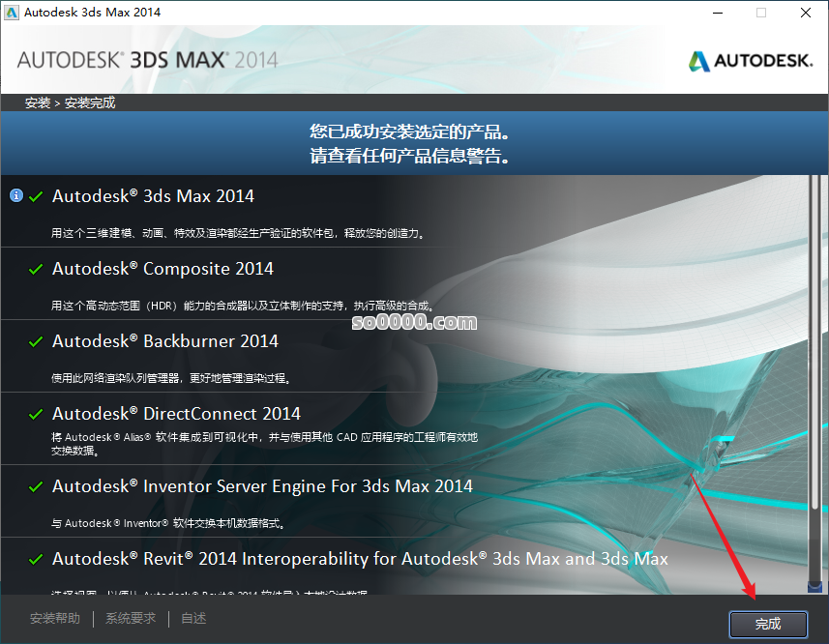The image size is (829, 644).
Task: Open the 安装帮助 link
Action: 55,619
